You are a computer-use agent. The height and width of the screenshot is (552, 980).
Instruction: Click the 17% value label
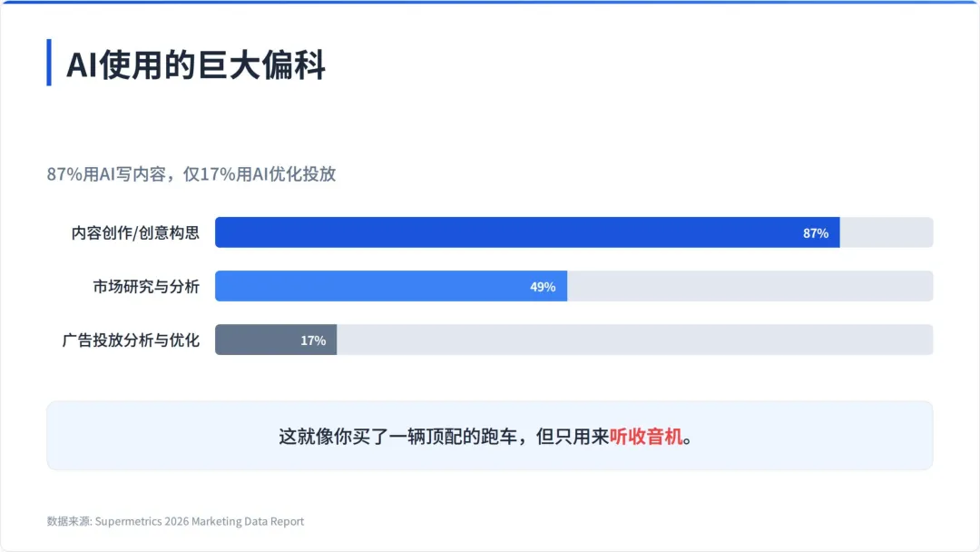tap(313, 340)
